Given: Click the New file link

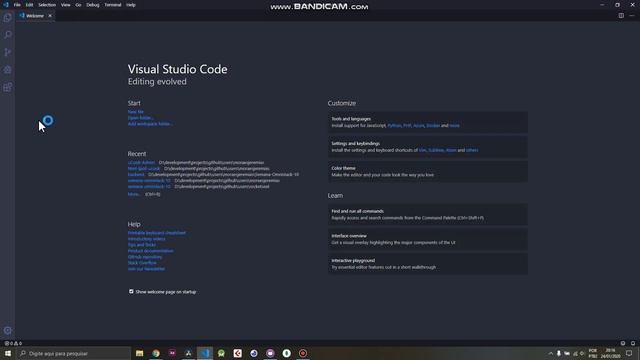Looking at the screenshot, I should tap(136, 112).
